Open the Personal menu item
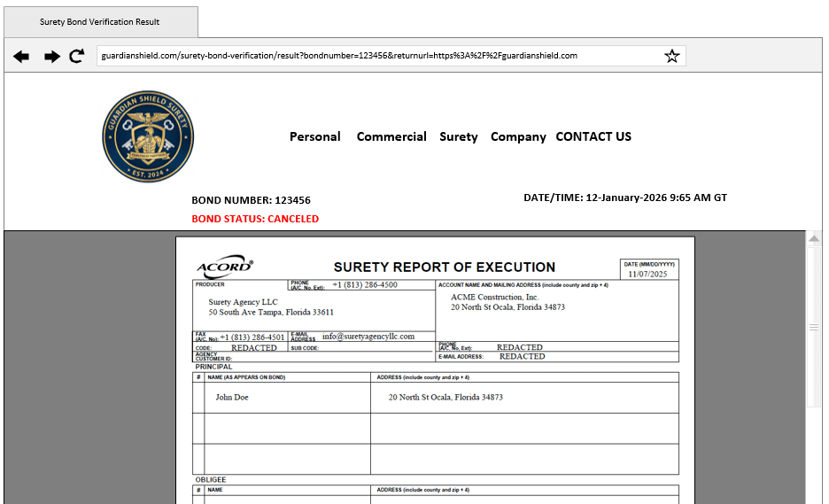 tap(314, 136)
